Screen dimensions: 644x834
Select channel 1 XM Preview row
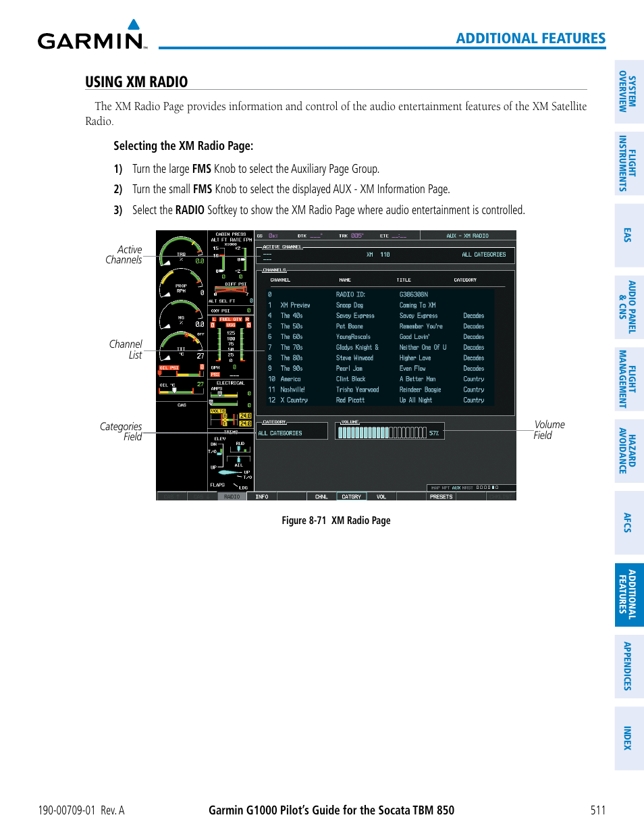380,305
